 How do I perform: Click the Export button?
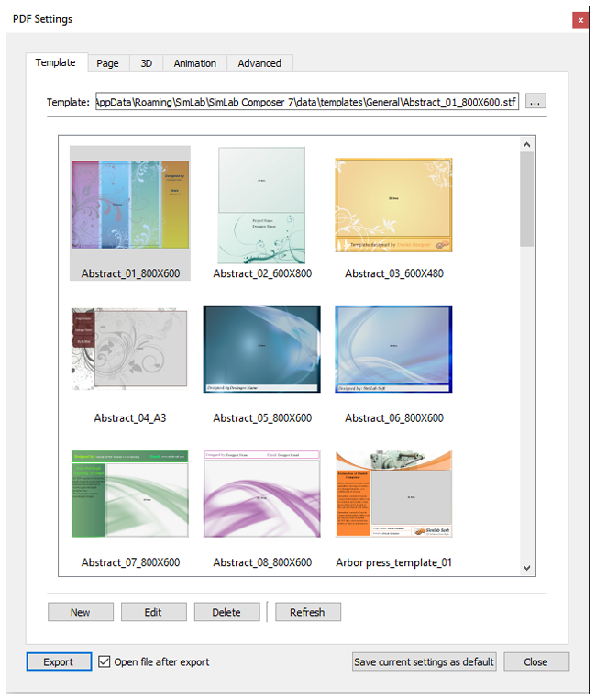pos(60,661)
